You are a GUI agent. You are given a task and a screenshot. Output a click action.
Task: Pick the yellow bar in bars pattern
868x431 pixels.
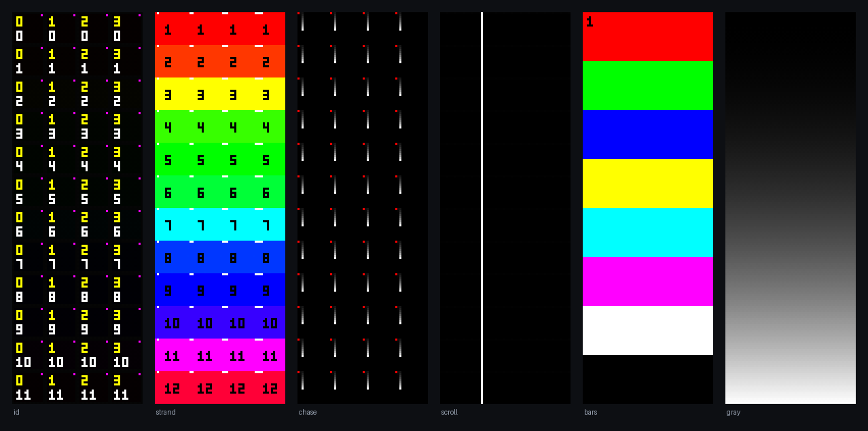[648, 184]
